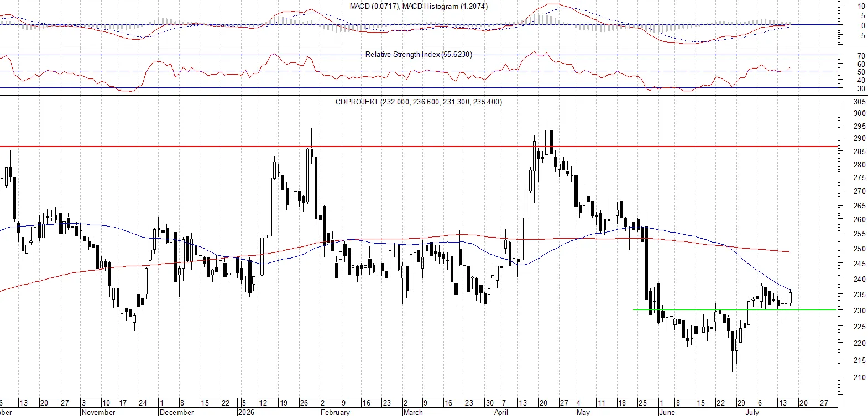Click the February month label
868x416 pixels.
coord(336,412)
